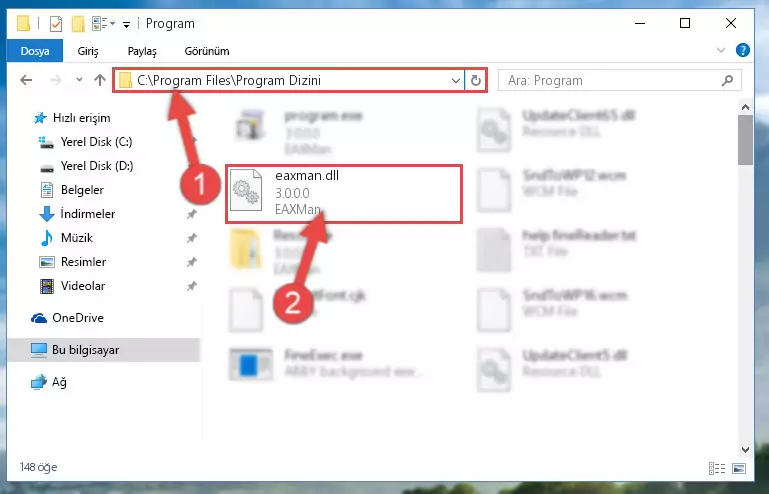Click the eaxman.dll gear file icon
Viewport: 769px width, 494px height.
click(x=246, y=190)
